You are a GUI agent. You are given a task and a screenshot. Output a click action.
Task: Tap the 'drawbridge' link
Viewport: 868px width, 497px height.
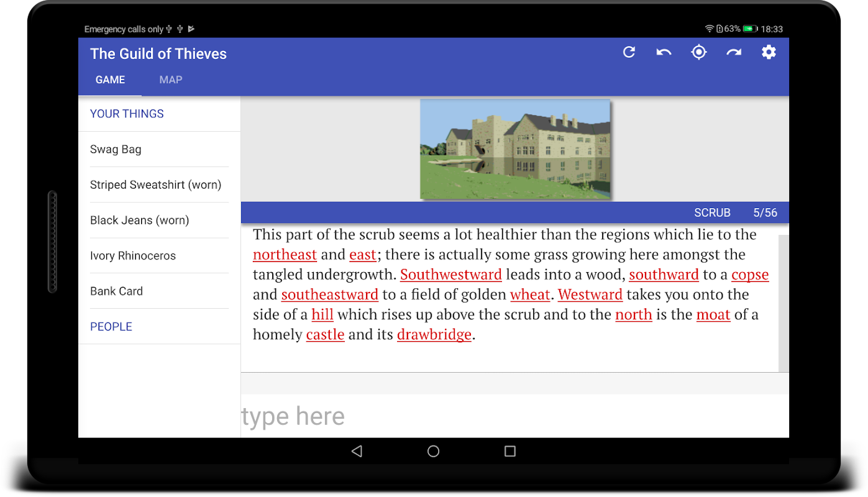(434, 334)
